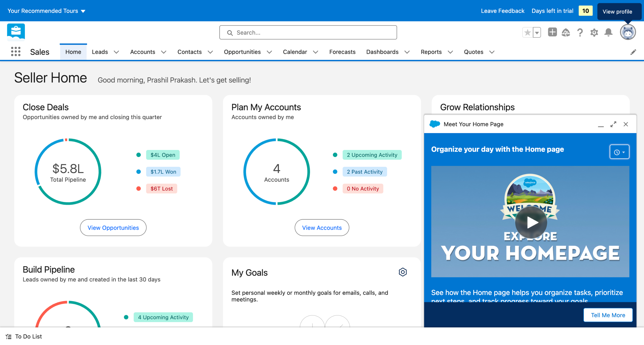Click the Sales briefcase app logo
Viewport: 644px width, 345px height.
click(16, 32)
